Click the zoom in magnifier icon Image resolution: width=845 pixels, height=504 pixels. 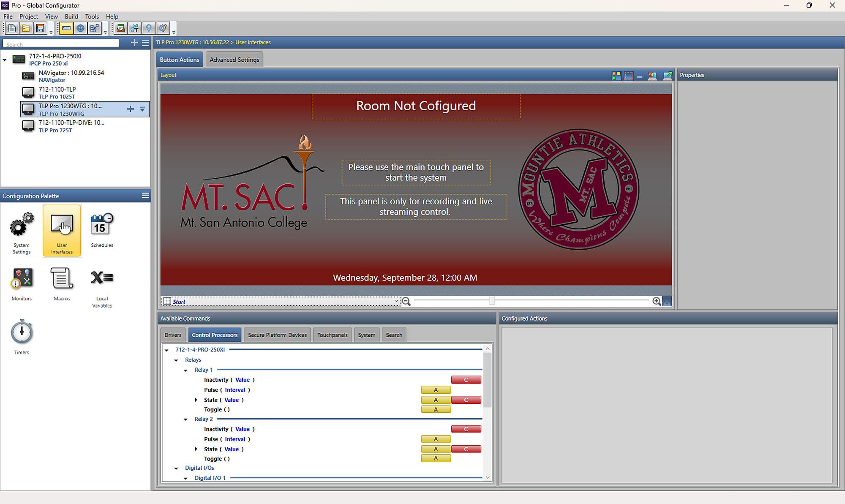coord(657,301)
